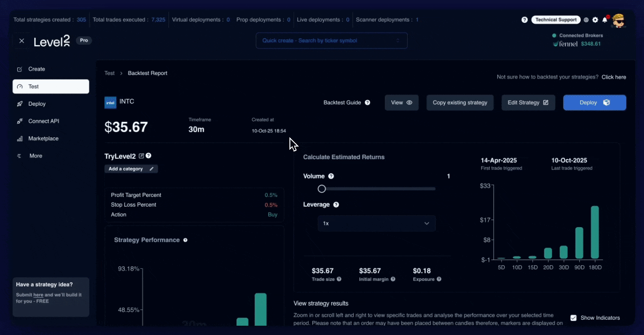This screenshot has width=644, height=335.
Task: Click the Volume help tooltip icon
Action: coord(331,176)
